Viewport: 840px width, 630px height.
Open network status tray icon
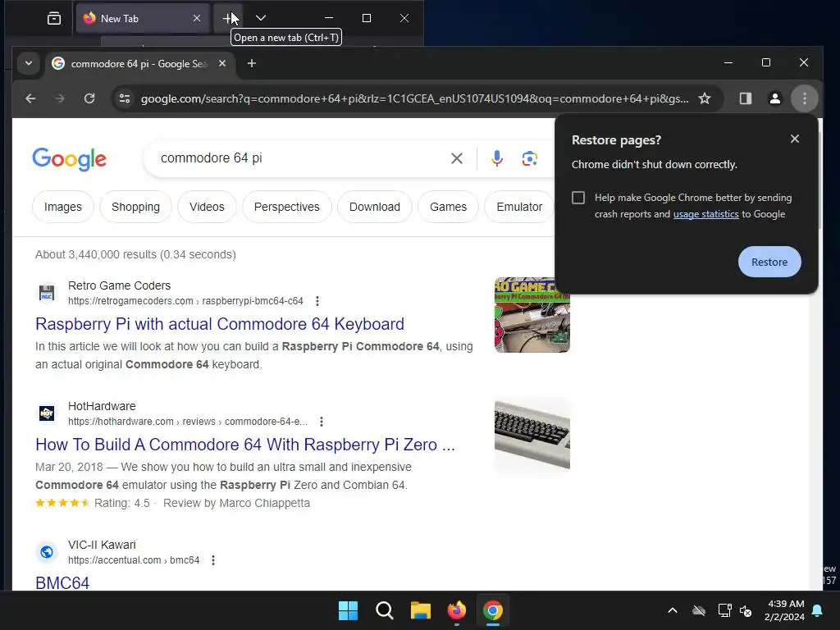724,610
